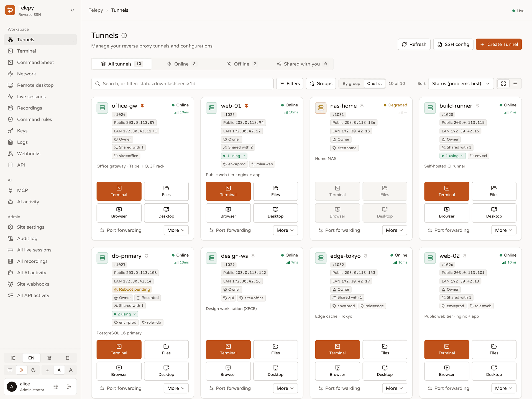Expand the 2 using dropdown on db-primary
This screenshot has height=399, width=532.
coord(125,314)
